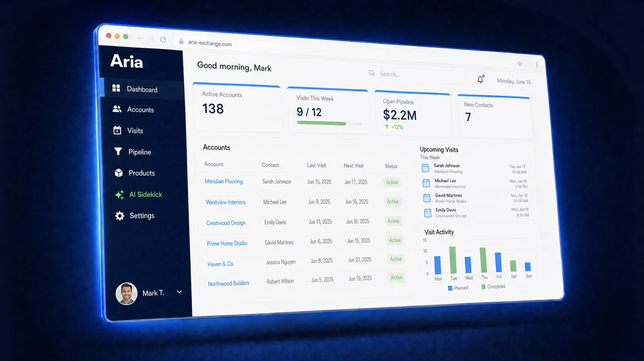The image size is (644, 361).
Task: Click calendar icon beside David Martinez visit
Action: pos(427,198)
